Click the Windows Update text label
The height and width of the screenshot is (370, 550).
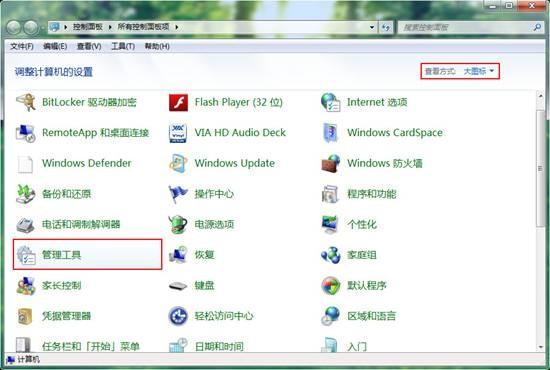coord(235,163)
